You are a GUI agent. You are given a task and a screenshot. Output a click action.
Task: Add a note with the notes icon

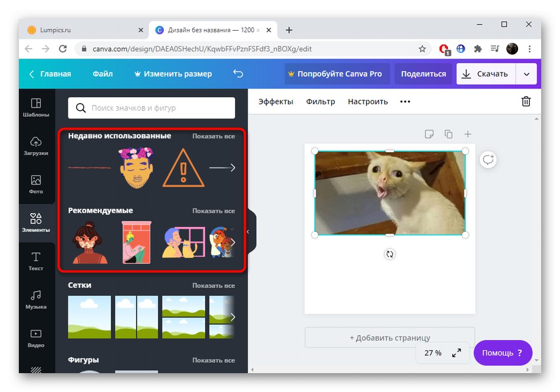429,134
